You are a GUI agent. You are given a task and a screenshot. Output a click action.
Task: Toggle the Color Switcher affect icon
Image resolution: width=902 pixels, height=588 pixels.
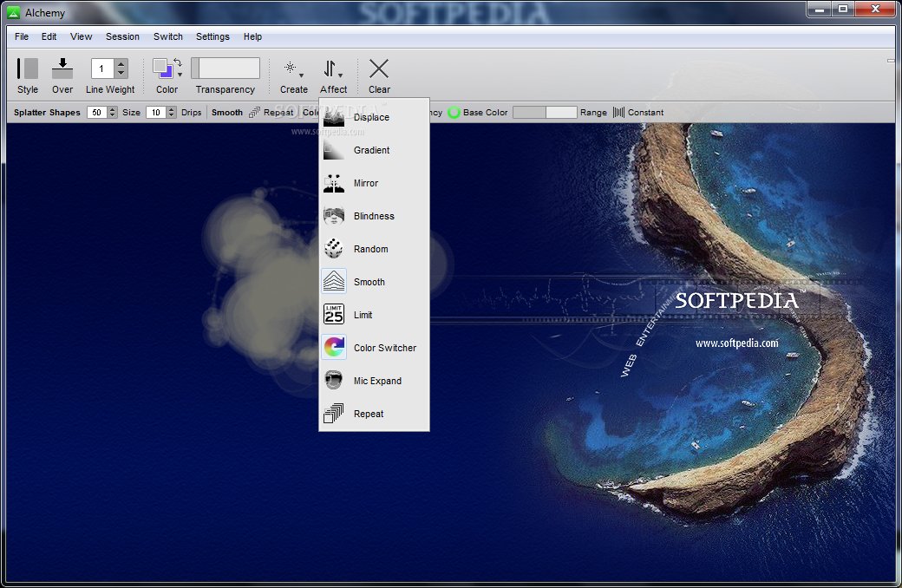(x=334, y=348)
